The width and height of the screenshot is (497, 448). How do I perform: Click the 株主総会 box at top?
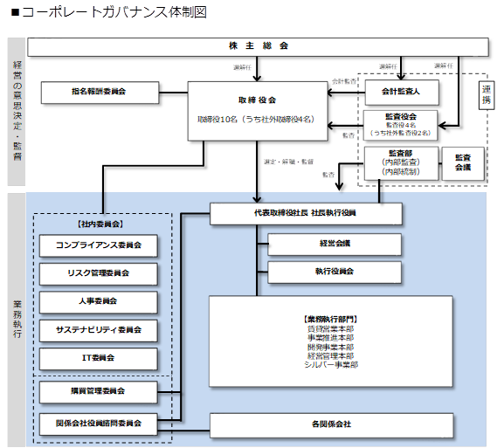[x=258, y=47]
